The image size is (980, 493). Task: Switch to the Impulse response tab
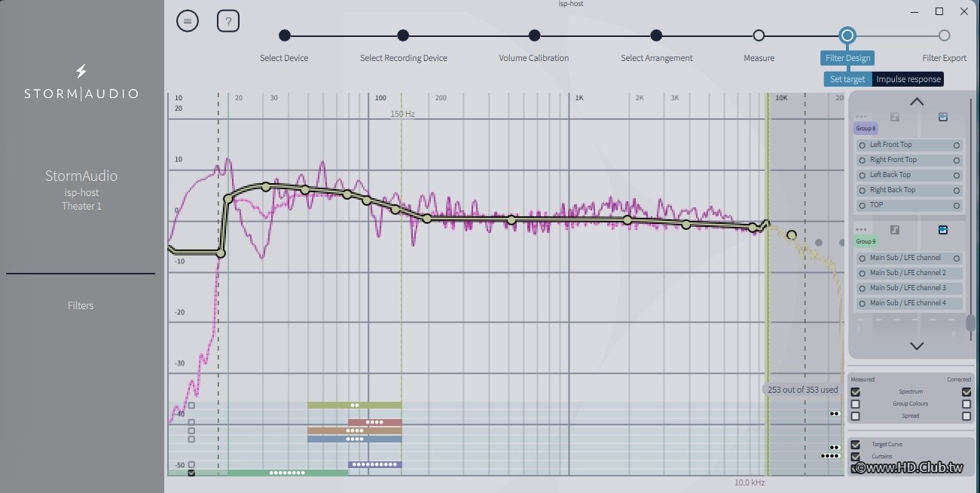(x=908, y=79)
